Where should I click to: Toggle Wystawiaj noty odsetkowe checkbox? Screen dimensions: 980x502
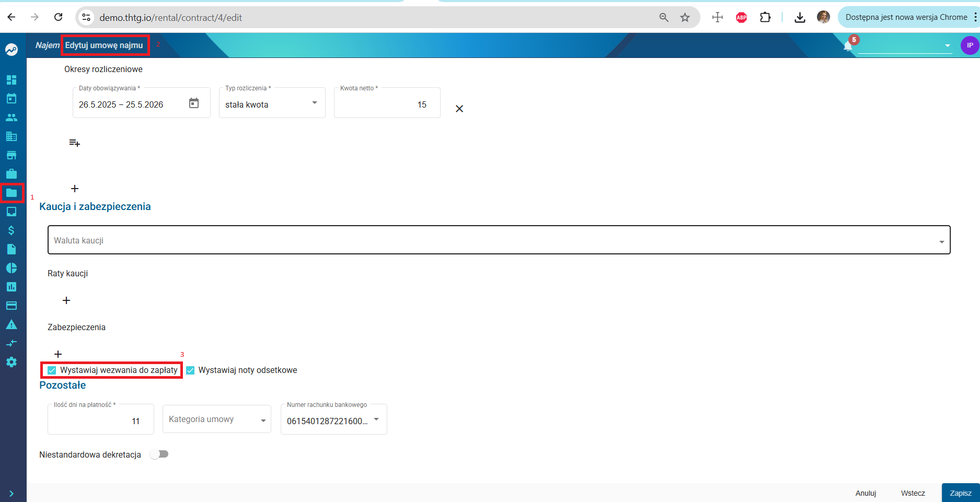[x=190, y=370]
